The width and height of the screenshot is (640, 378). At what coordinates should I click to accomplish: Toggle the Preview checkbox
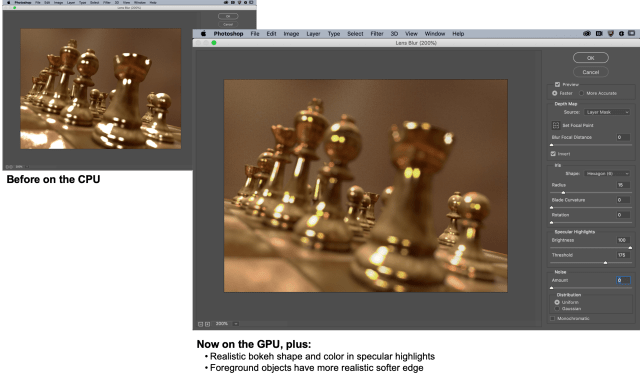coord(557,84)
